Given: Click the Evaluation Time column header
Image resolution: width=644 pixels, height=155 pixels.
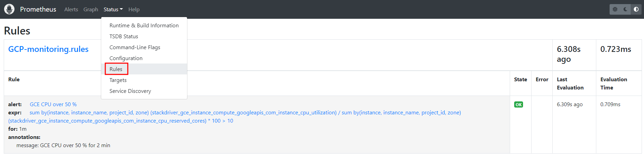Looking at the screenshot, I should (x=614, y=84).
